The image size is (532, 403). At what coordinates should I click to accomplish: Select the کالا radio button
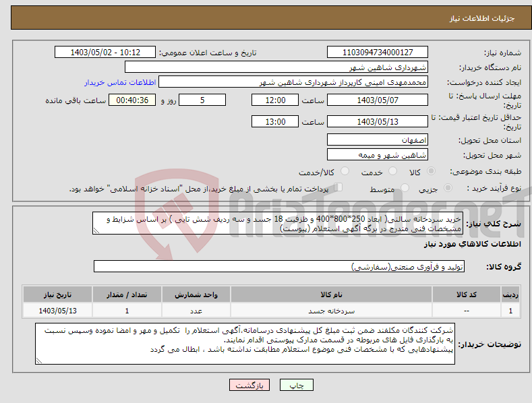[431, 171]
